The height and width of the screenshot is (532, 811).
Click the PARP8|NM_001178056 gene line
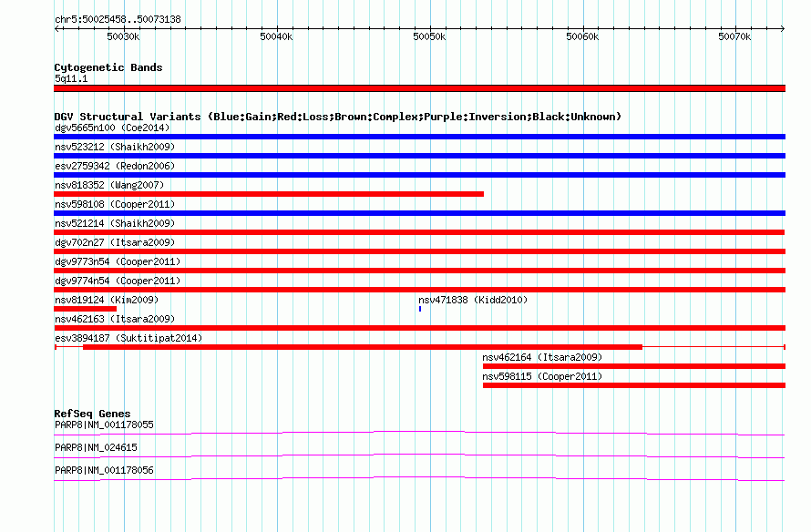[419, 478]
